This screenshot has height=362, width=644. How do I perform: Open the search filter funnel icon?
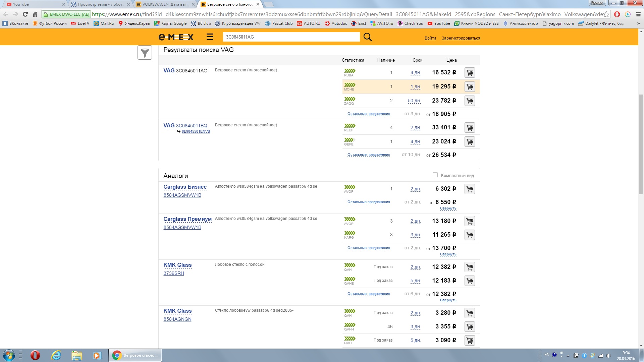145,53
